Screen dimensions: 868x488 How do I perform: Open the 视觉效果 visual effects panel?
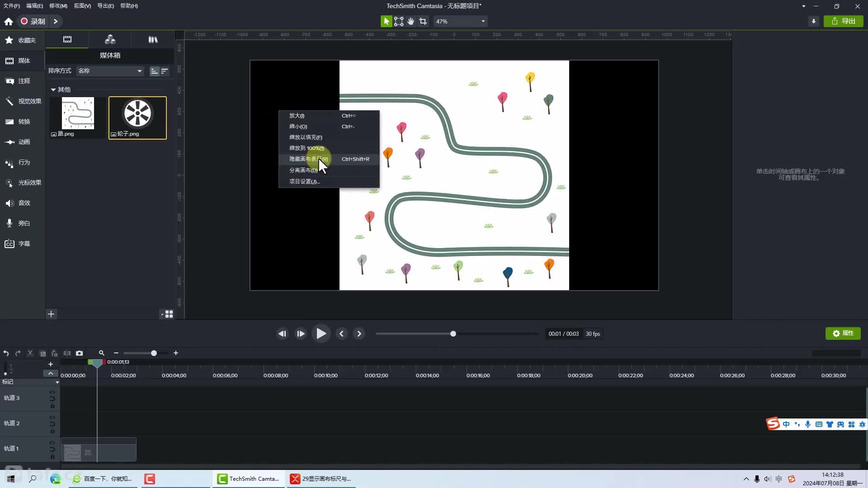pyautogui.click(x=22, y=101)
